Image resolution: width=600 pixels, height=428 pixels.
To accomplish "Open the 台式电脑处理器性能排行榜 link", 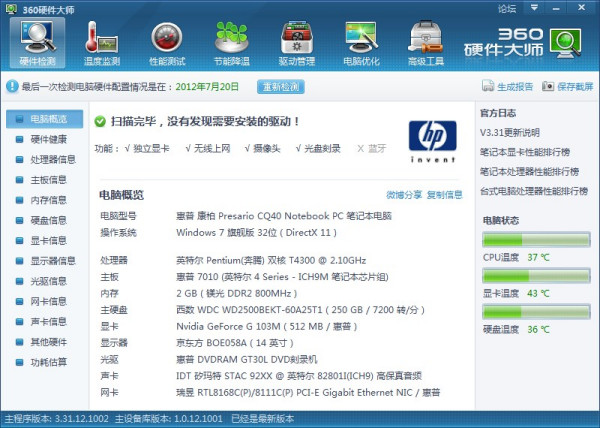I will [x=534, y=191].
